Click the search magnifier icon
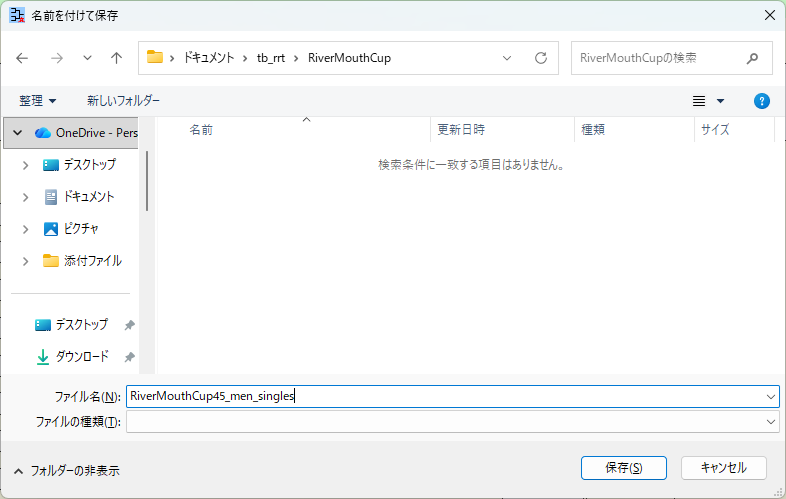This screenshot has width=786, height=499. click(x=752, y=58)
